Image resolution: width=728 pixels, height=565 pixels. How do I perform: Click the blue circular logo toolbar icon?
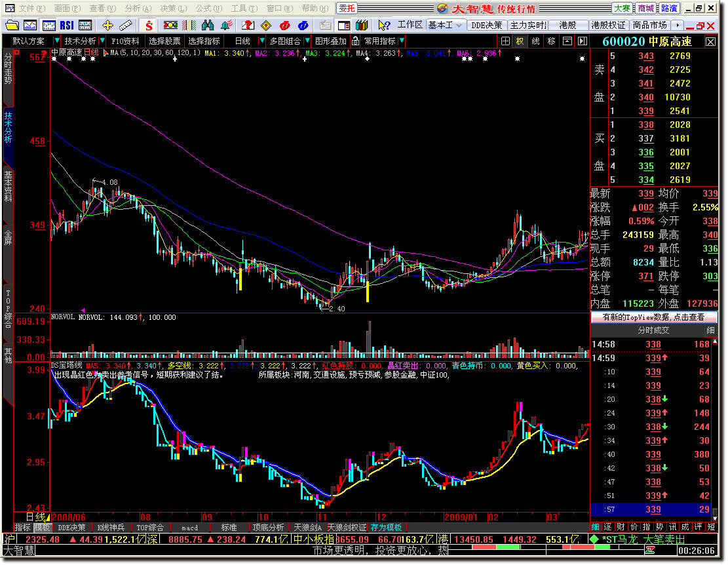coord(303,25)
